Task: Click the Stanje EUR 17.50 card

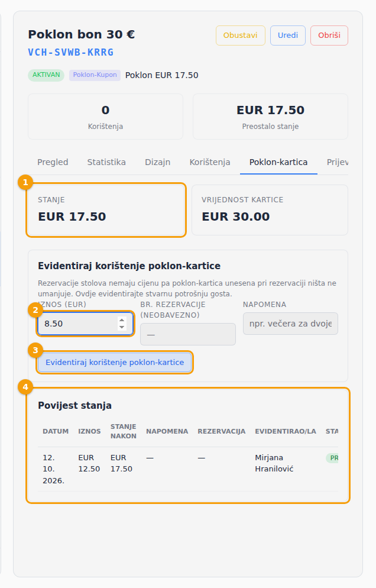Action: [x=106, y=210]
